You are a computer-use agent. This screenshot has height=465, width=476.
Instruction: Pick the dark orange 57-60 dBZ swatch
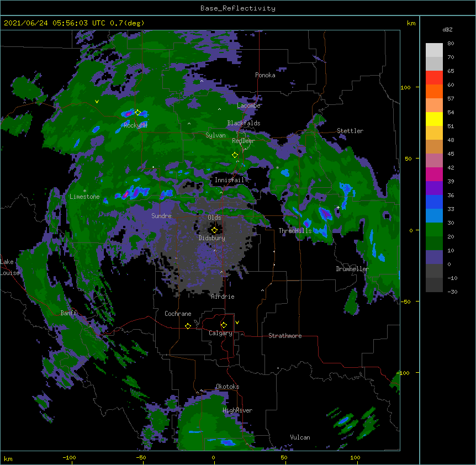tap(434, 91)
